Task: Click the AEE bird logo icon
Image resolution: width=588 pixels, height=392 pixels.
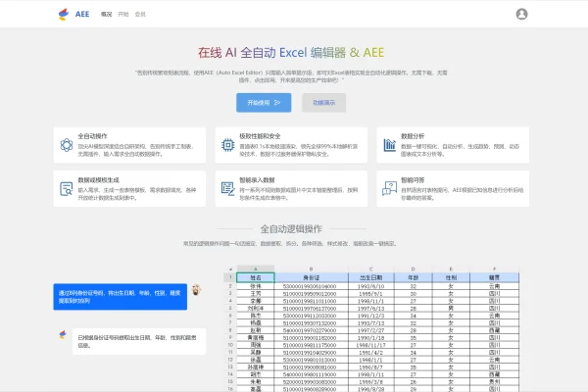Action: [64, 15]
